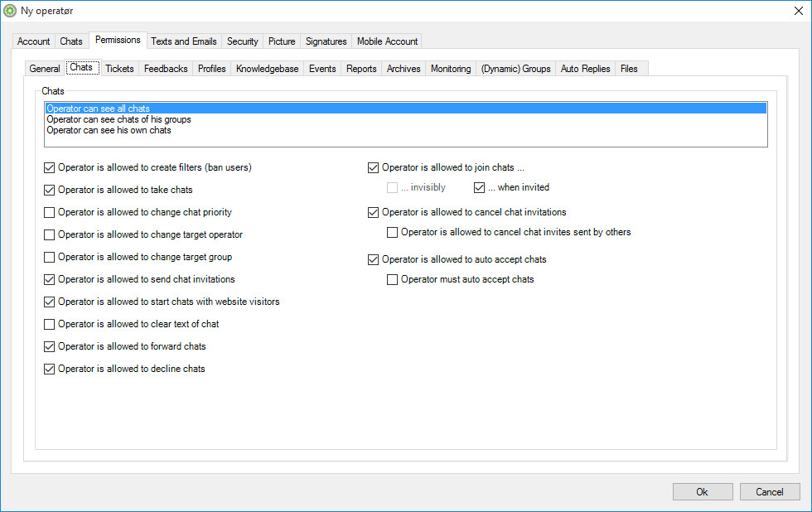Screen dimensions: 812x512
Task: Enable clear text of chat permission
Action: pos(49,324)
